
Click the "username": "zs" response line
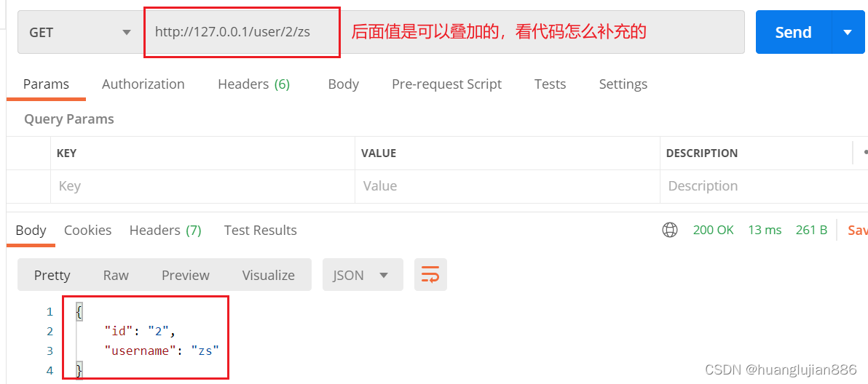pyautogui.click(x=162, y=351)
